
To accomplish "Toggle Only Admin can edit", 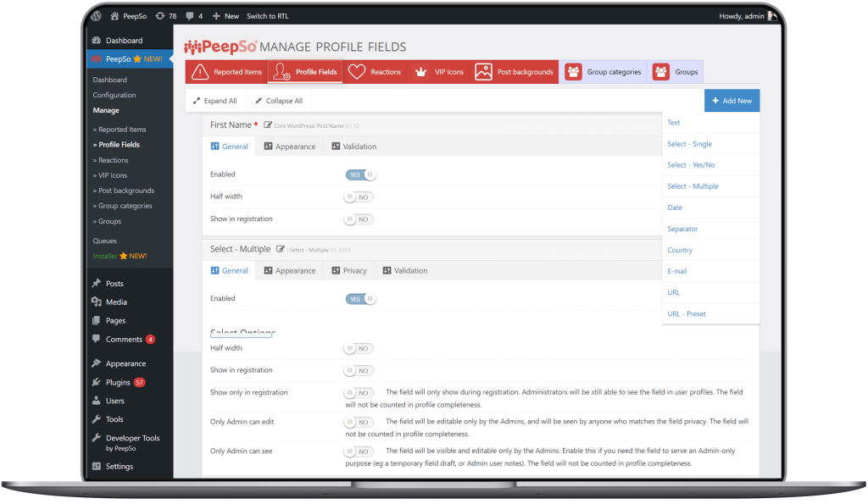I will (x=359, y=422).
